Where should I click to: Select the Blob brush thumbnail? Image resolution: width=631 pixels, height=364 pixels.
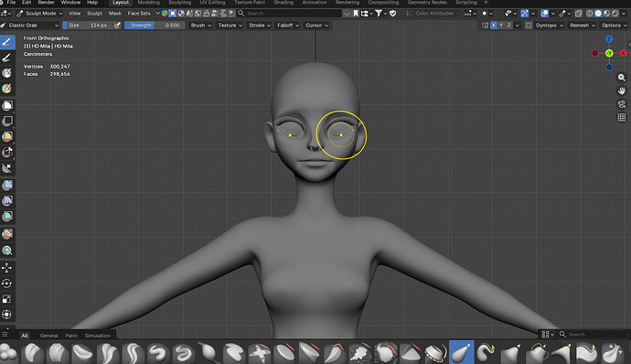[x=9, y=353]
